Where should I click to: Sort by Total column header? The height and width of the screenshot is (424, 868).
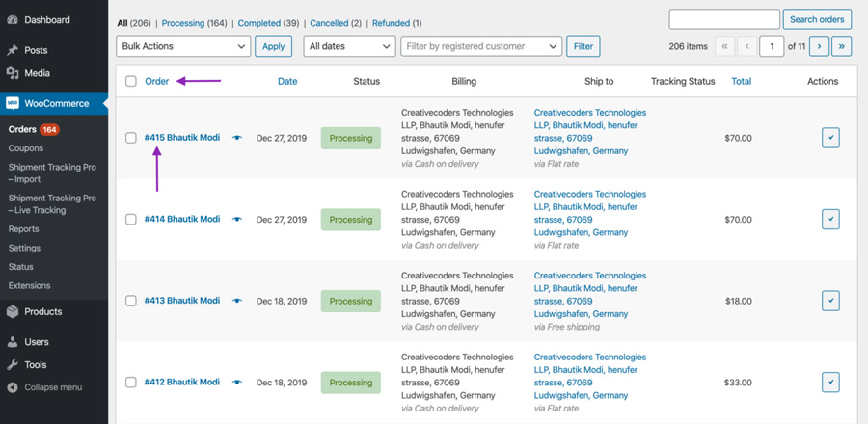coord(742,81)
